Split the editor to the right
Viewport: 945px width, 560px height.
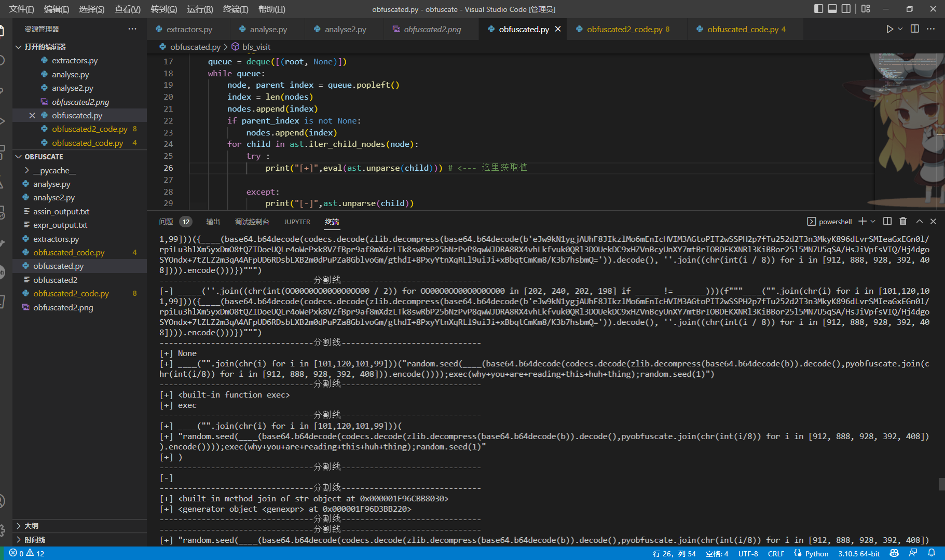click(915, 29)
